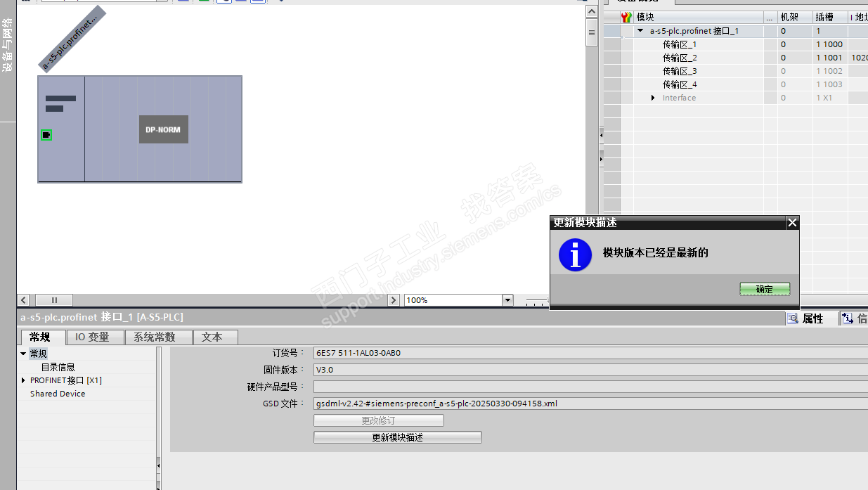
Task: Select Shared Device in the navigation tree
Action: 58,394
